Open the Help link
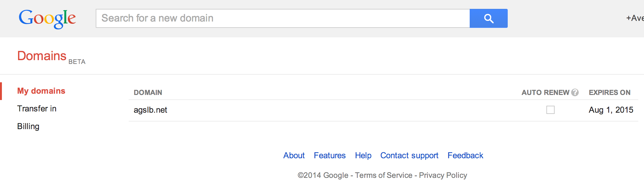 click(x=363, y=156)
